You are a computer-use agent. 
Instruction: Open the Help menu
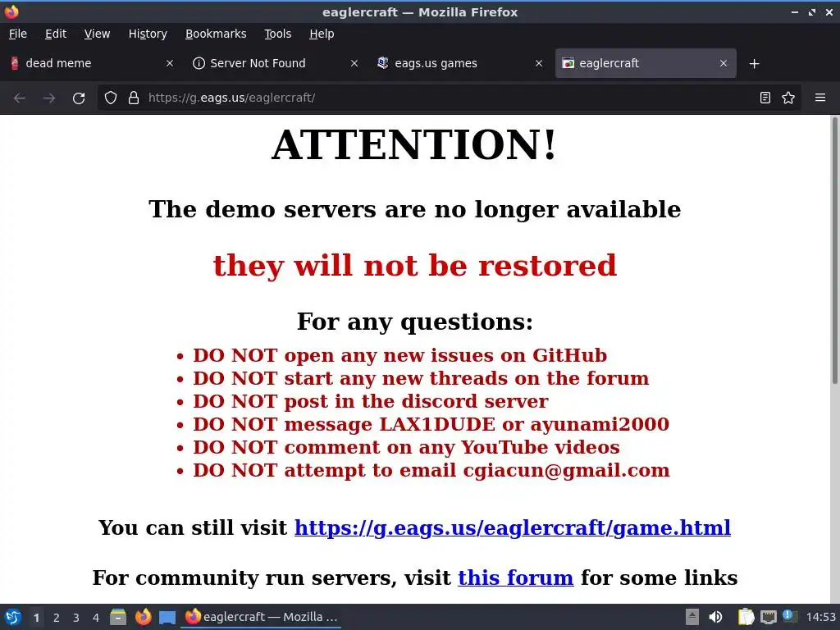322,34
